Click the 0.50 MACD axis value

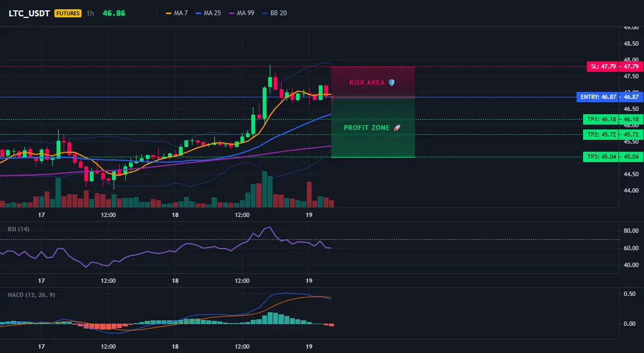point(630,294)
